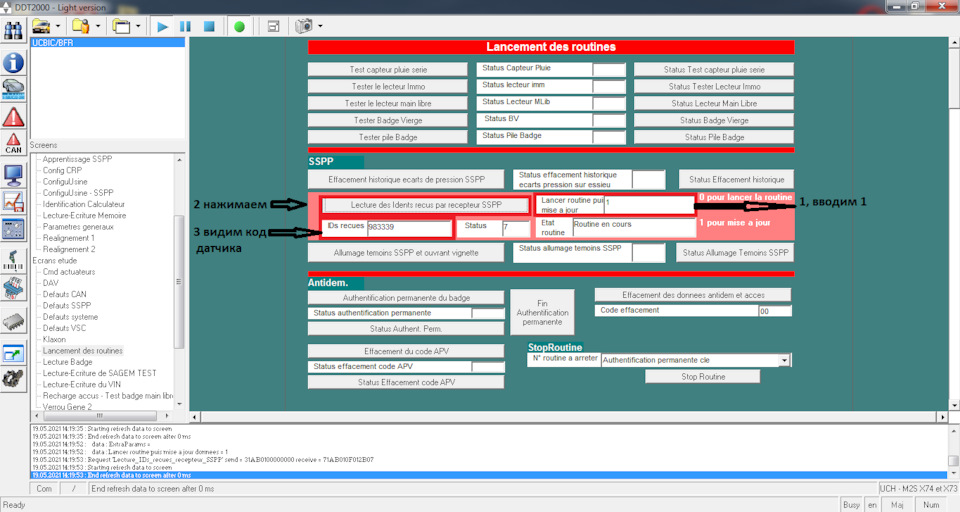This screenshot has height=512, width=960.
Task: Click the camera screenshot icon
Action: [x=304, y=26]
